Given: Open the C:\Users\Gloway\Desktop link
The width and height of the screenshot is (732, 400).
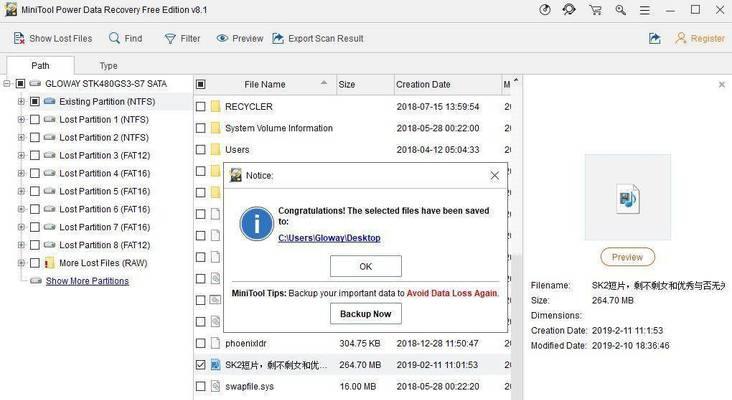Looking at the screenshot, I should (329, 238).
